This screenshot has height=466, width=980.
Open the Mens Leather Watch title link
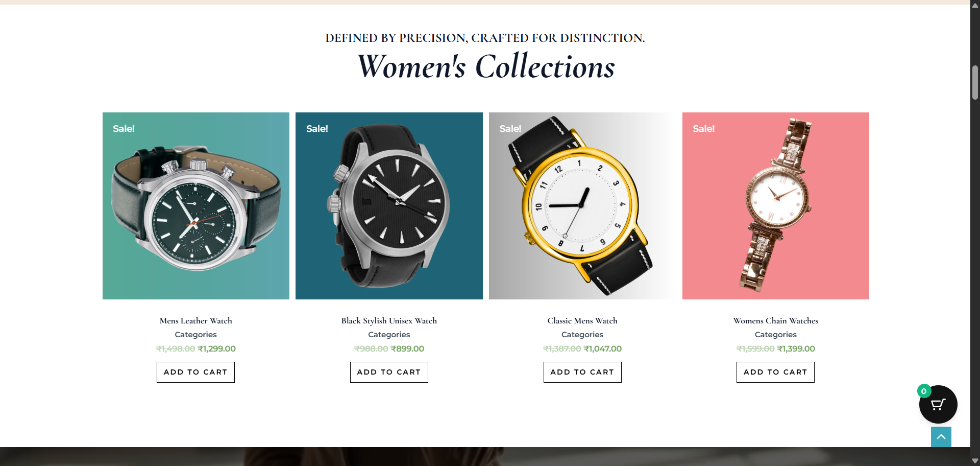195,321
